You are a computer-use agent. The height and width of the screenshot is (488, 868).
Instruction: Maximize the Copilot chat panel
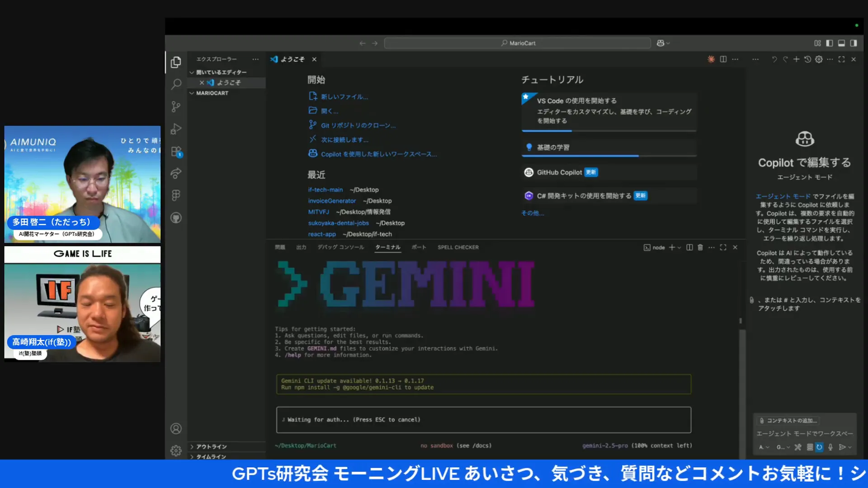click(x=841, y=59)
